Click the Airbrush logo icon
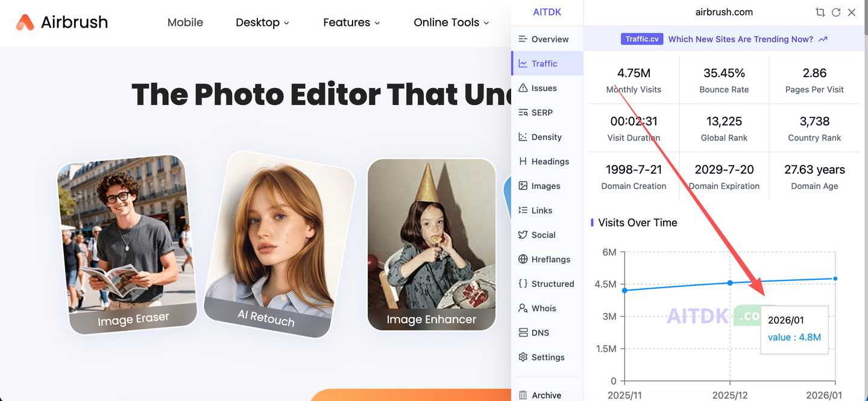 coord(25,22)
